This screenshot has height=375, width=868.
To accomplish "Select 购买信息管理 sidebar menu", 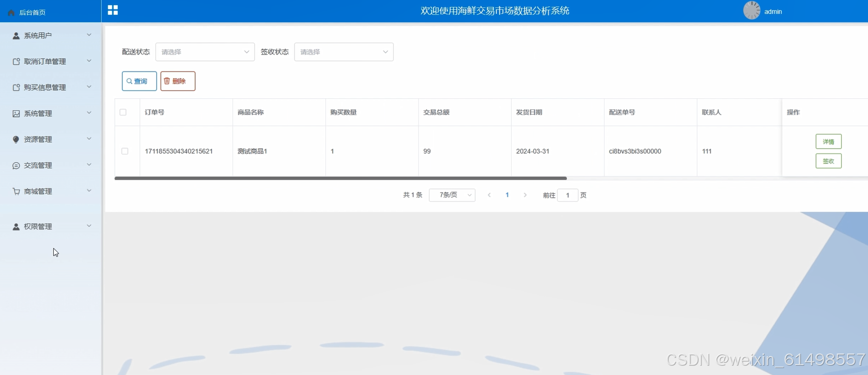I will [51, 87].
